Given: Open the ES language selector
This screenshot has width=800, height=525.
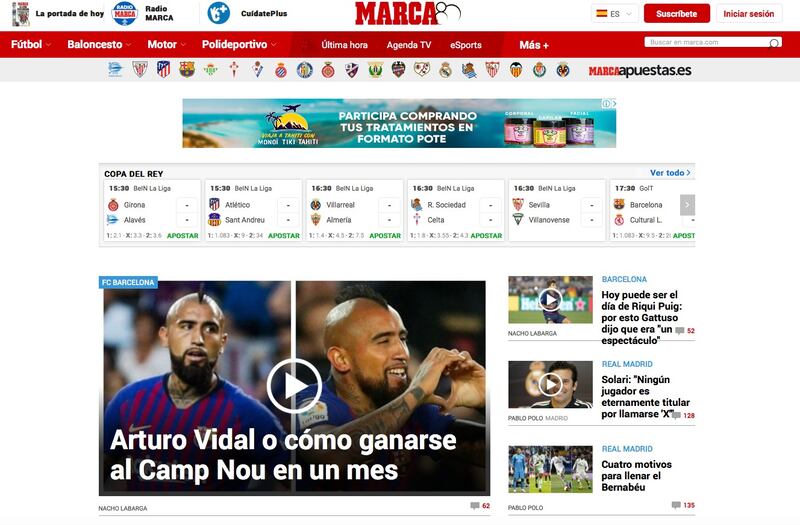Looking at the screenshot, I should tap(614, 14).
